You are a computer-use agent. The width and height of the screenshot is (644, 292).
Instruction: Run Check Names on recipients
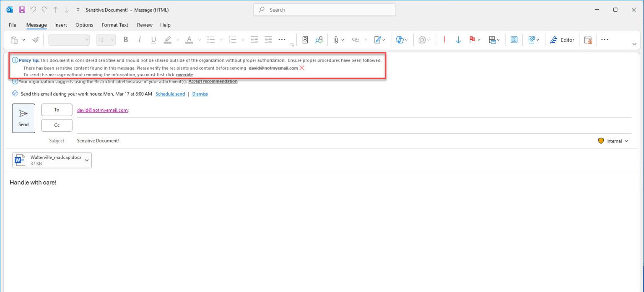pos(319,39)
